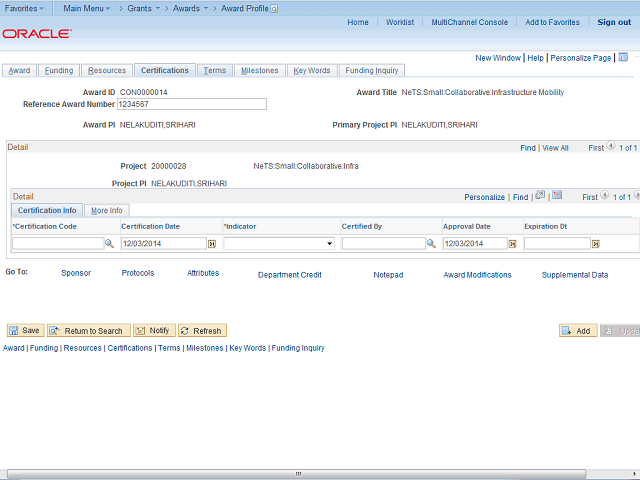Viewport: 640px width, 480px height.
Task: Open the Supplemental Data link
Action: pos(575,275)
